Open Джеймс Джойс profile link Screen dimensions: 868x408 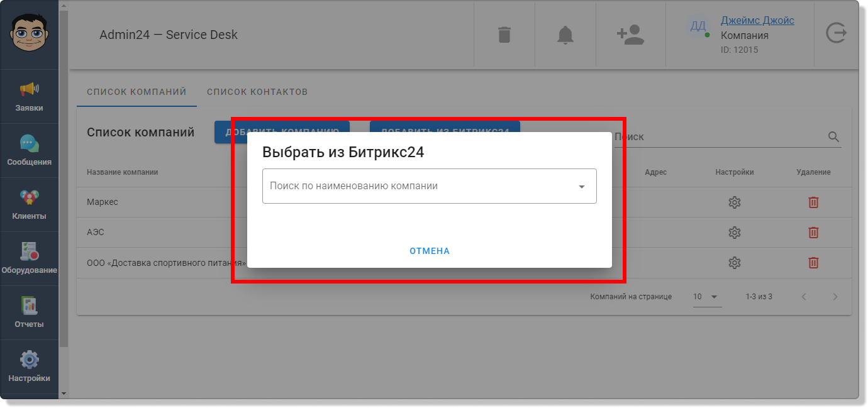click(757, 21)
